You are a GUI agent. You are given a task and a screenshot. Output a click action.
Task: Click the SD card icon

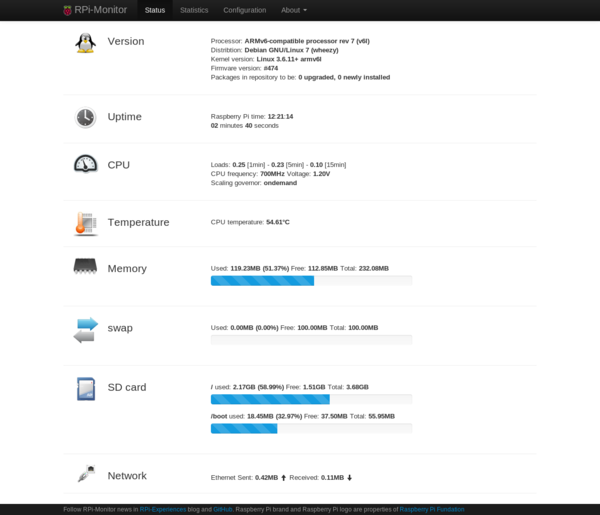(x=86, y=389)
